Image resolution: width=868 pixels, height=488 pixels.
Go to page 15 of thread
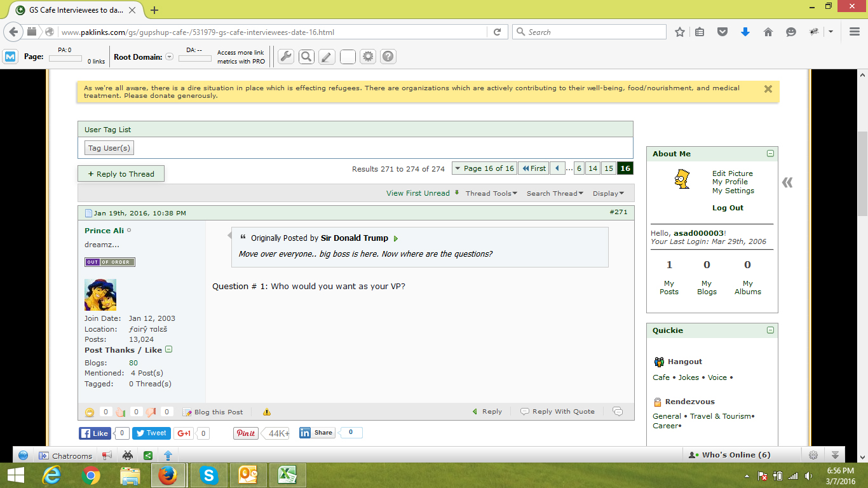coord(609,168)
